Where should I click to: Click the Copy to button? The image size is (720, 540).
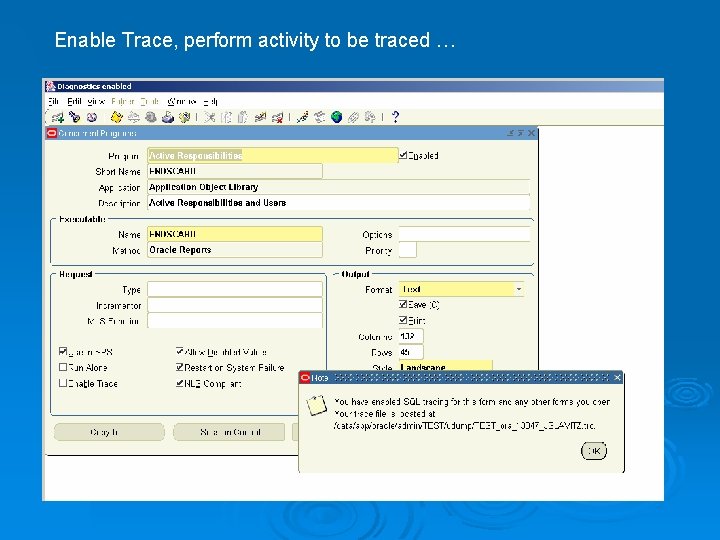click(109, 432)
